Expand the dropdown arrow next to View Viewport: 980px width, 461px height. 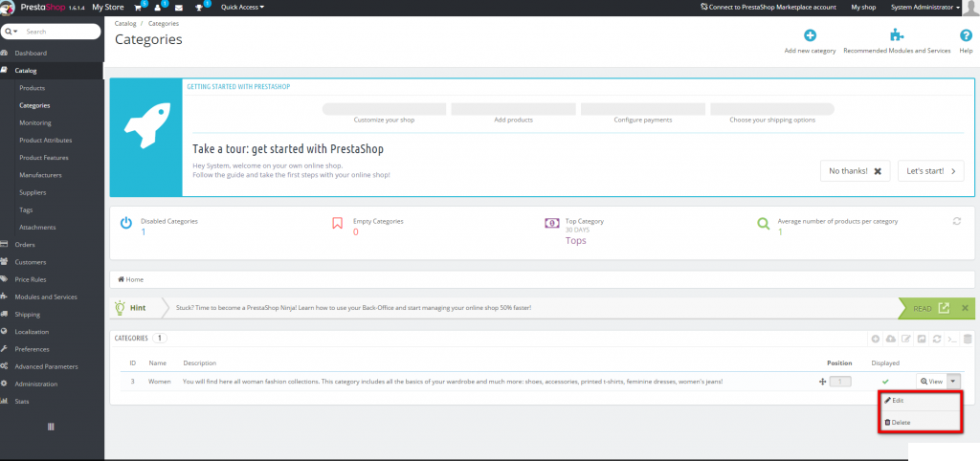click(x=953, y=381)
